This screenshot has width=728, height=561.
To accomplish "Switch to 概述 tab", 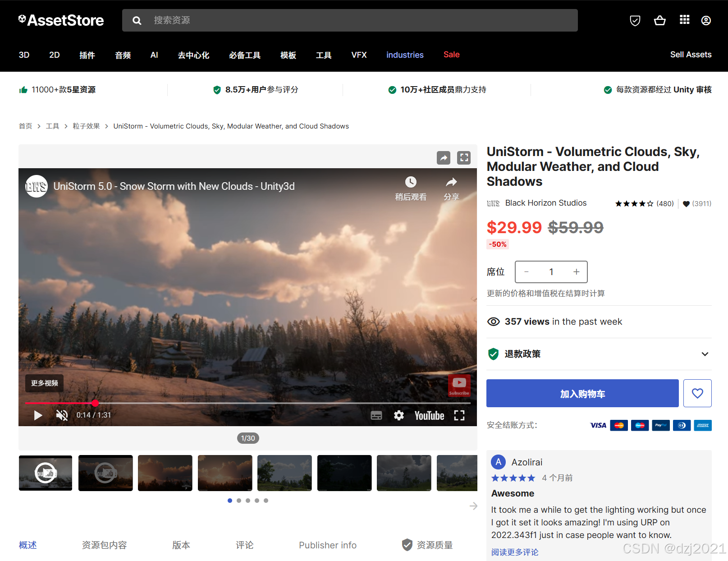I will click(27, 545).
